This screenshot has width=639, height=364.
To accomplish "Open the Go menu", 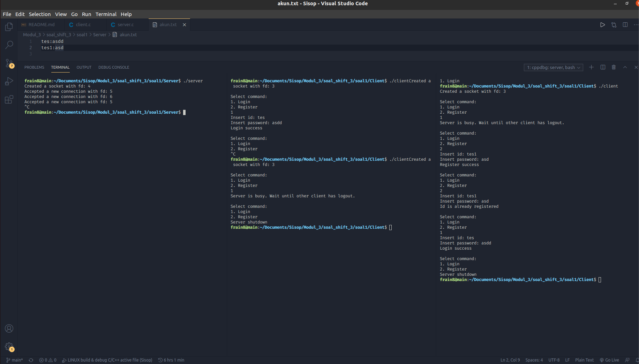I will point(74,14).
